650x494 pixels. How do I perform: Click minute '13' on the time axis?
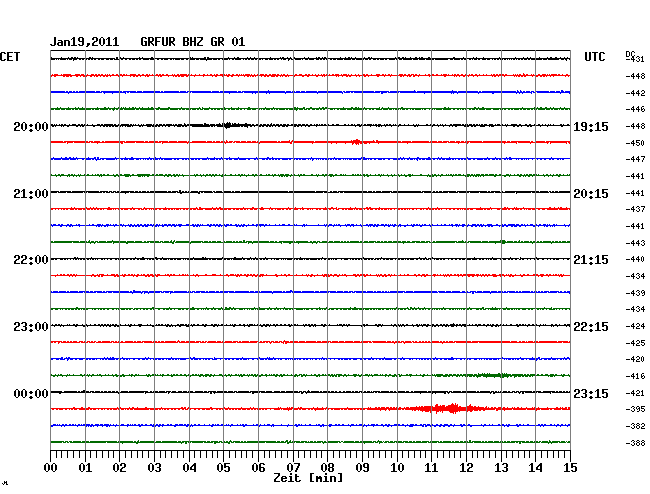(x=501, y=467)
